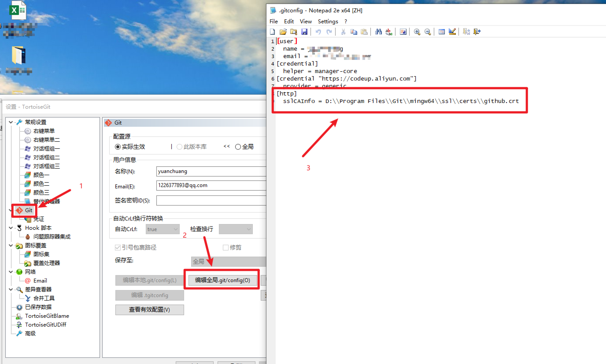Viewport: 606px width, 364px height.
Task: Click the 签名密钥ID input field
Action: [211, 200]
